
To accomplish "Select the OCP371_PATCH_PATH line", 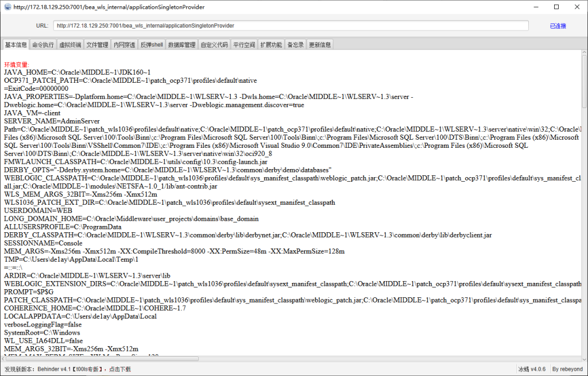I will 130,80.
